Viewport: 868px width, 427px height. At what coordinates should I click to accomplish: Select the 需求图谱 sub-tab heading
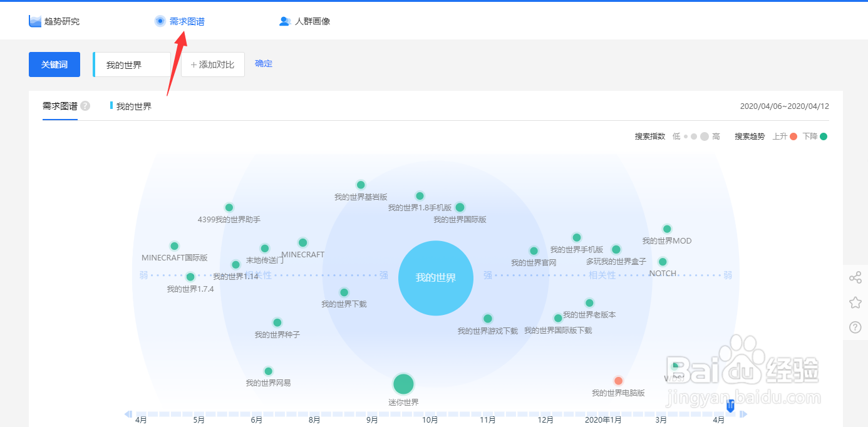tap(59, 106)
